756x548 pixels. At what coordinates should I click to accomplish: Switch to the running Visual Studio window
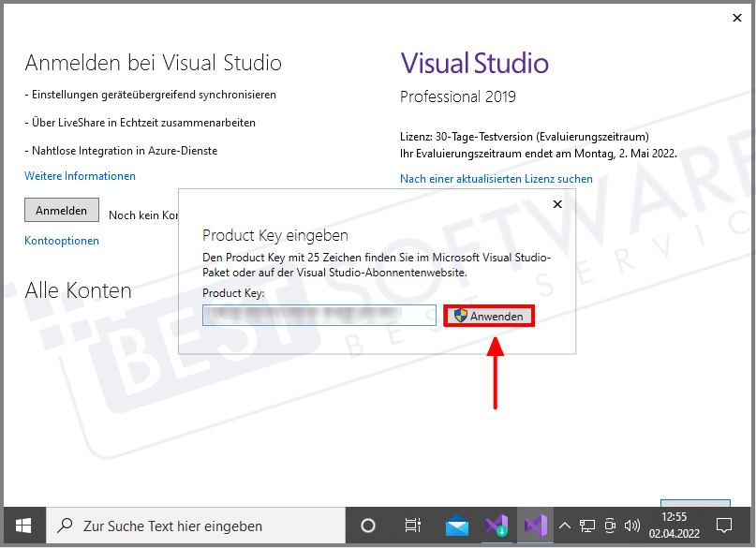pos(535,526)
